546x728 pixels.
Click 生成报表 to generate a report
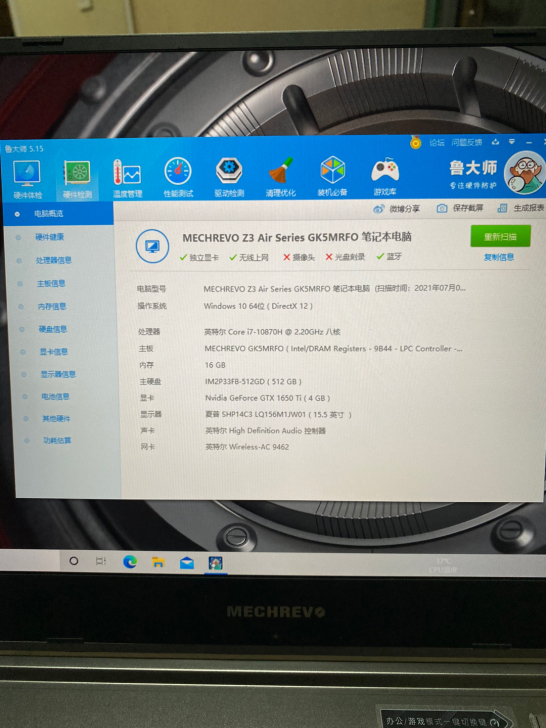[x=520, y=208]
